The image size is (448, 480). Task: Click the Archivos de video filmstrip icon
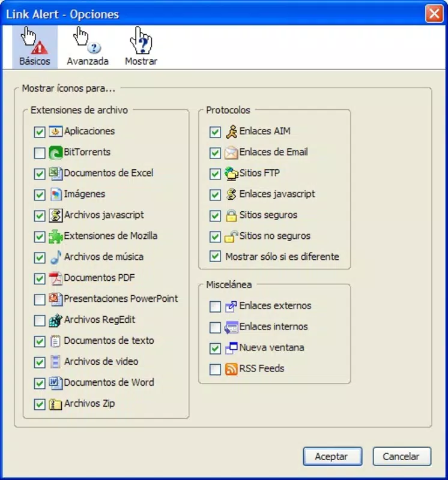tap(55, 362)
